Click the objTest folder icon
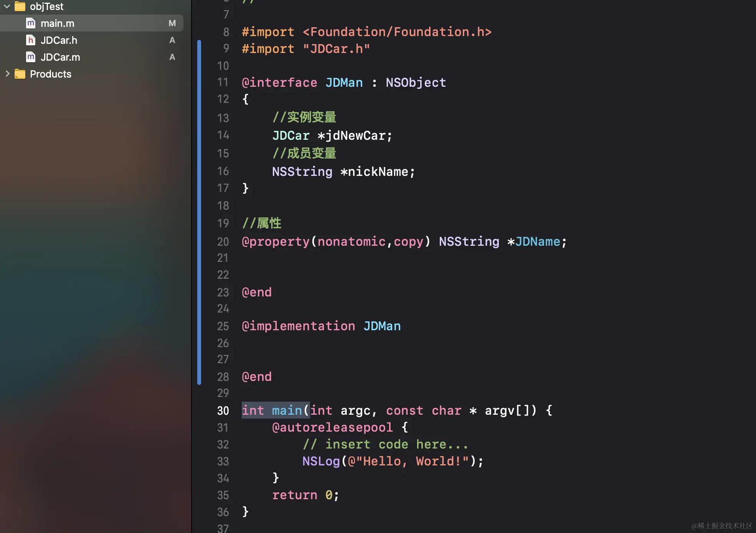This screenshot has width=756, height=533. [x=20, y=6]
